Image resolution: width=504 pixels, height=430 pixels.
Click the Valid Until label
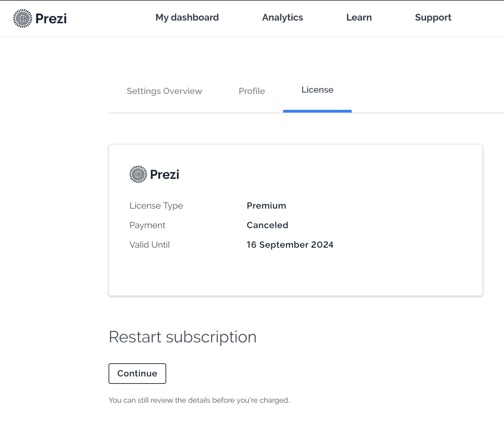point(149,245)
